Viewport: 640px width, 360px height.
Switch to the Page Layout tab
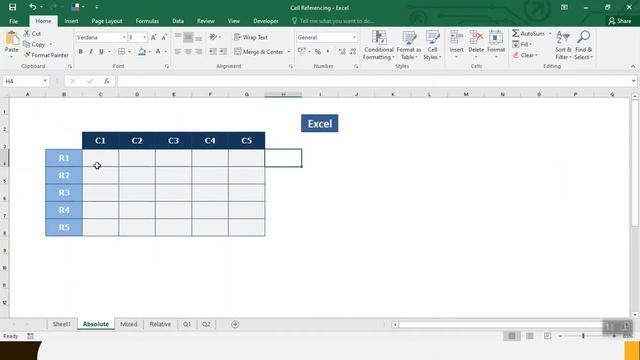(107, 21)
